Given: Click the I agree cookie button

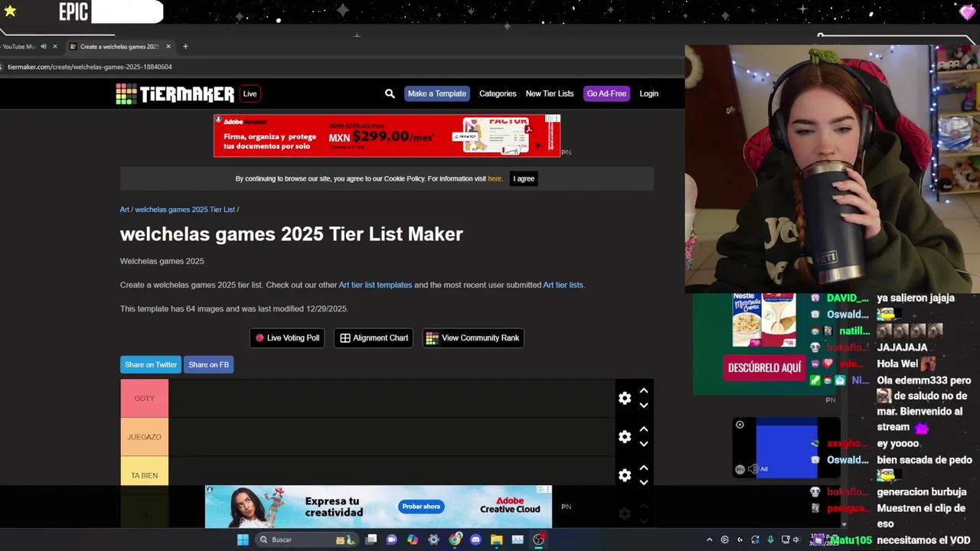Looking at the screenshot, I should tap(524, 178).
